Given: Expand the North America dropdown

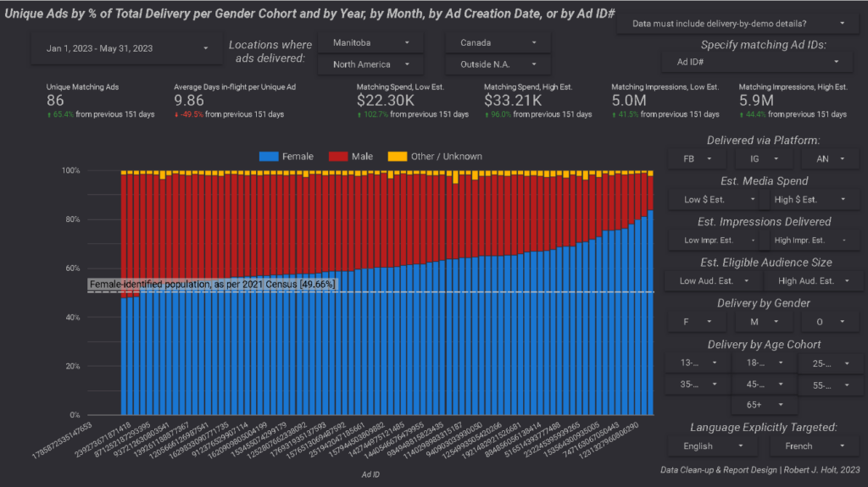Looking at the screenshot, I should [371, 64].
